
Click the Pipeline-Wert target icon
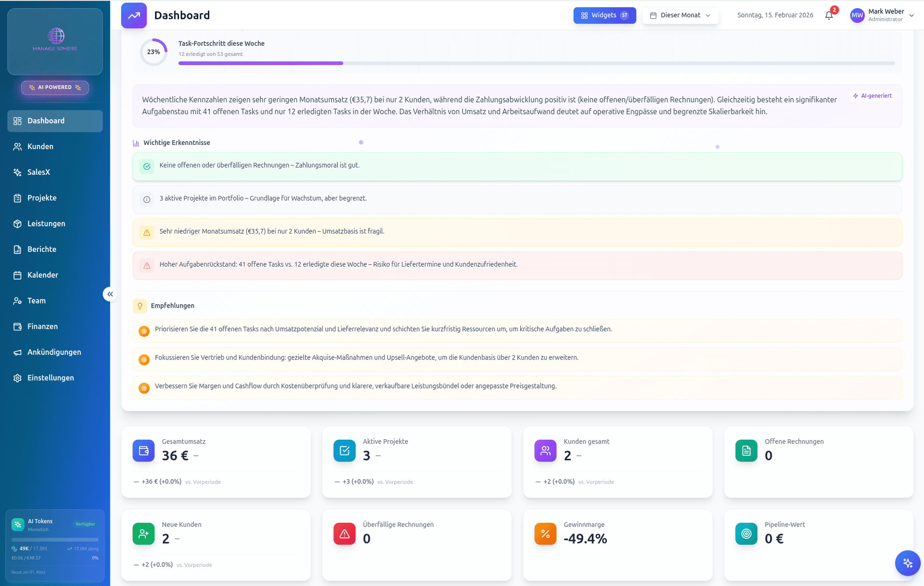[x=746, y=534]
